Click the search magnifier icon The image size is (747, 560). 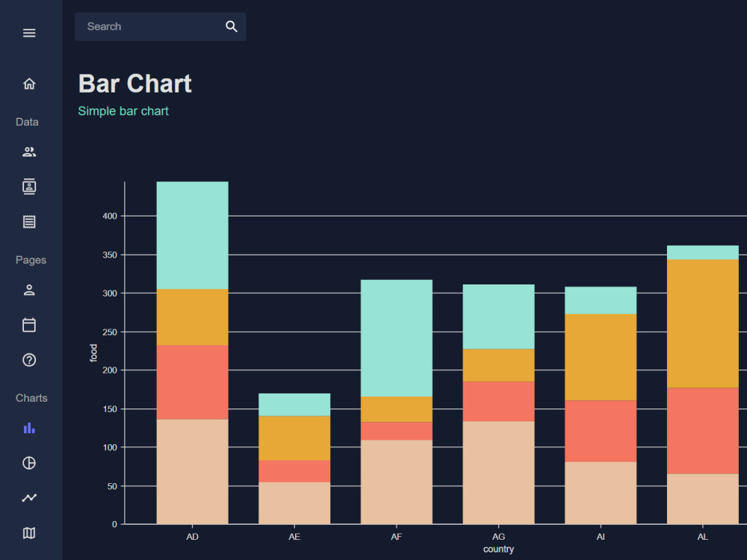tap(232, 27)
